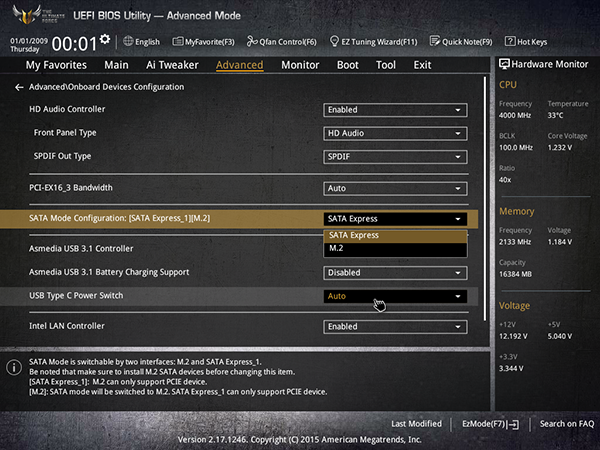
Task: Select the SATA Mode Configuration row label
Action: [119, 218]
